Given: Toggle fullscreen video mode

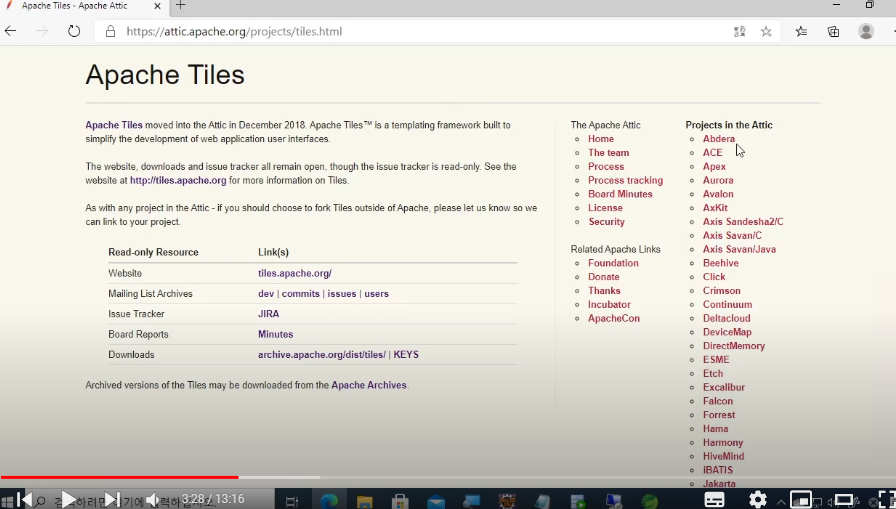Looking at the screenshot, I should coord(886,499).
